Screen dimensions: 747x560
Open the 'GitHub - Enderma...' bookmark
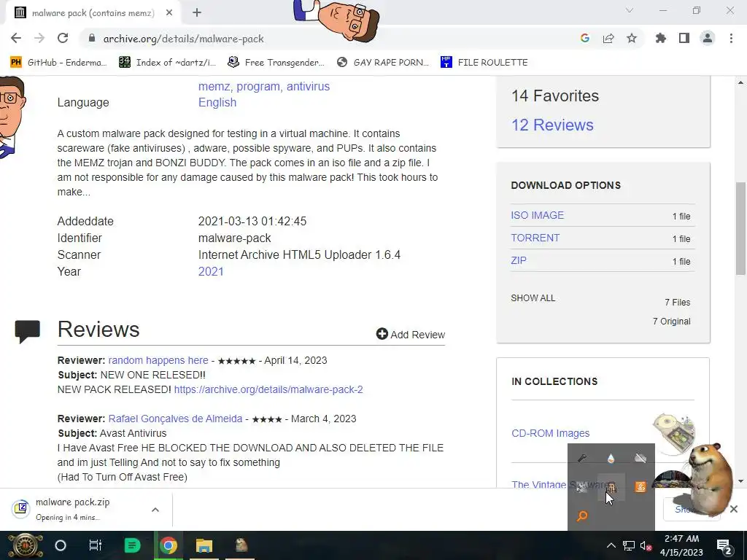coord(58,63)
